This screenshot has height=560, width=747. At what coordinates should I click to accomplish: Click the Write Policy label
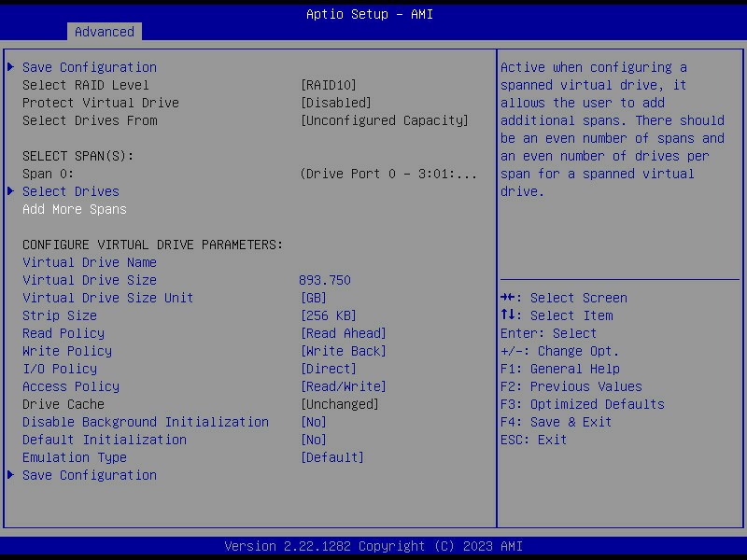(67, 351)
